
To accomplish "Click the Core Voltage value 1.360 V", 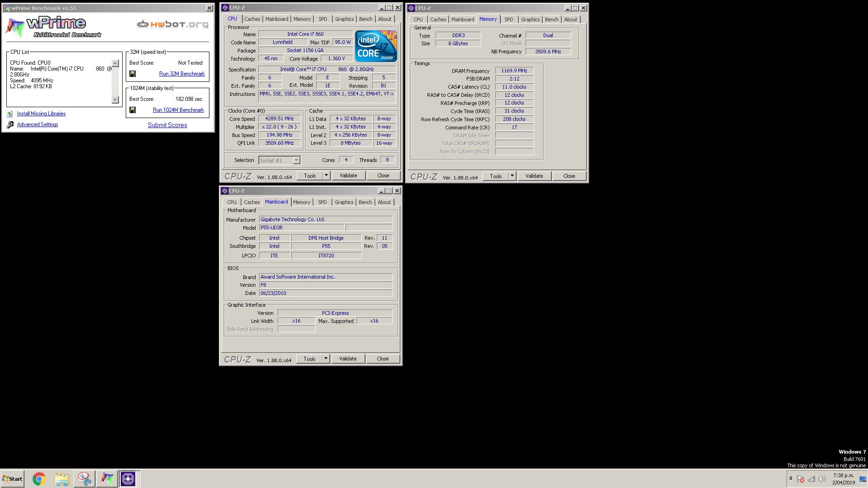I will 337,59.
